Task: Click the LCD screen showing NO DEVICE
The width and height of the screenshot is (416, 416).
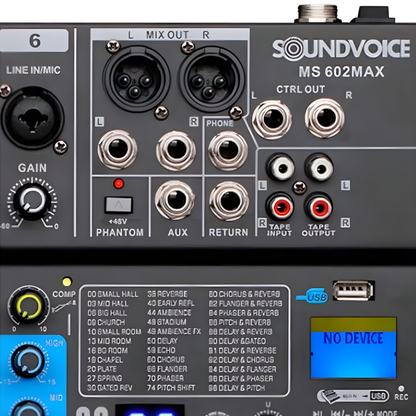Action: (x=354, y=348)
